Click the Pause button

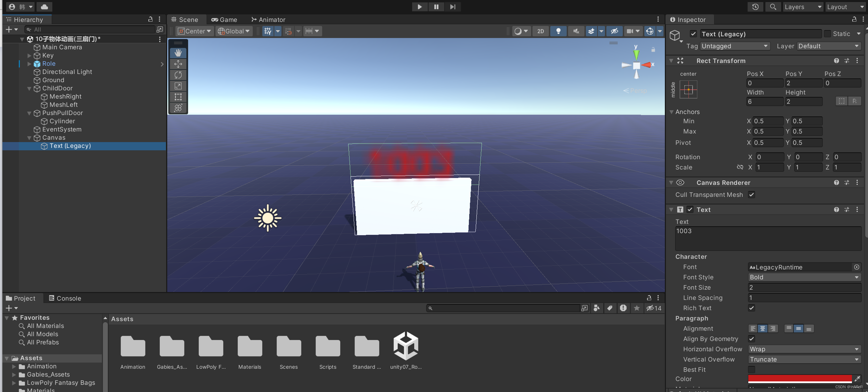[436, 7]
